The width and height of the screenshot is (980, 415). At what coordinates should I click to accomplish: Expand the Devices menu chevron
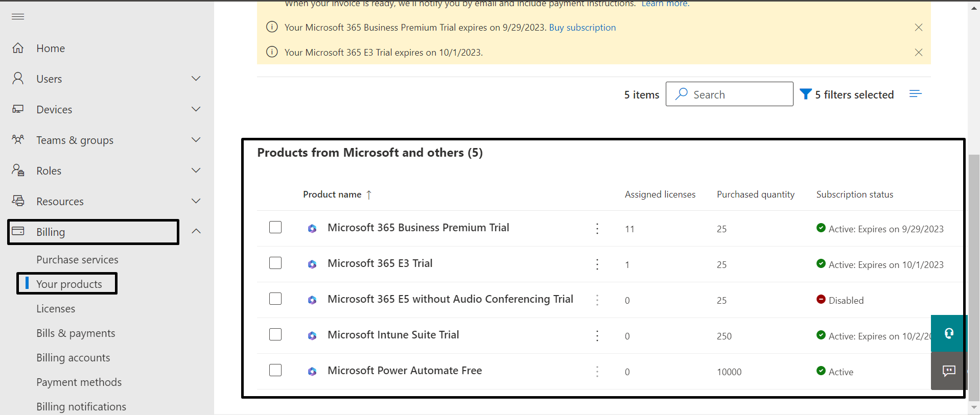pos(196,109)
